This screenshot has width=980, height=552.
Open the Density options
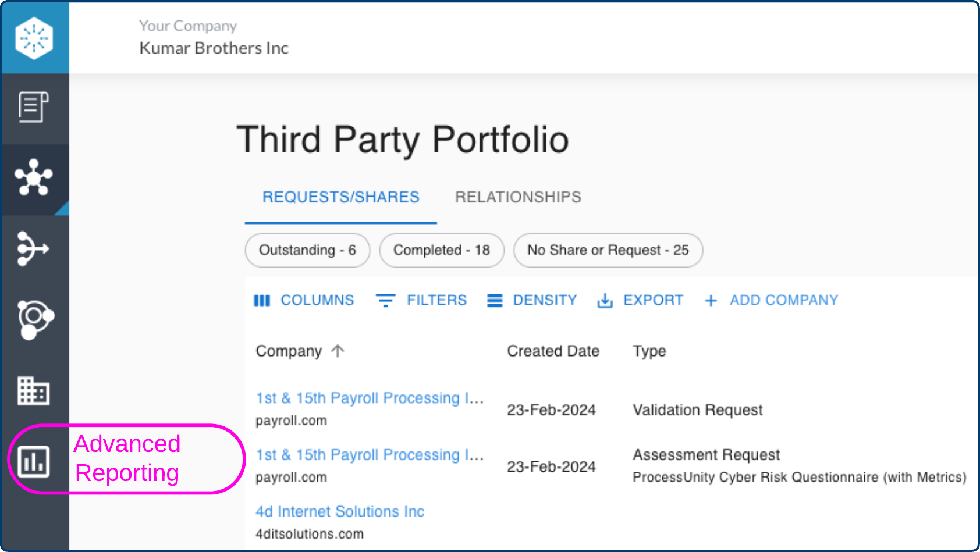point(531,300)
